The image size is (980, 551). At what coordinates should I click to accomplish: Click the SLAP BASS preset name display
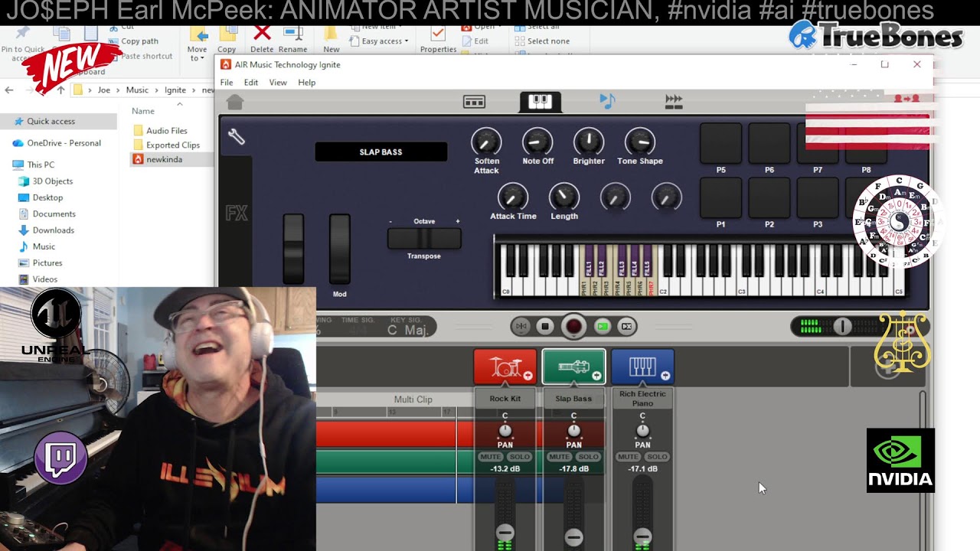(381, 152)
